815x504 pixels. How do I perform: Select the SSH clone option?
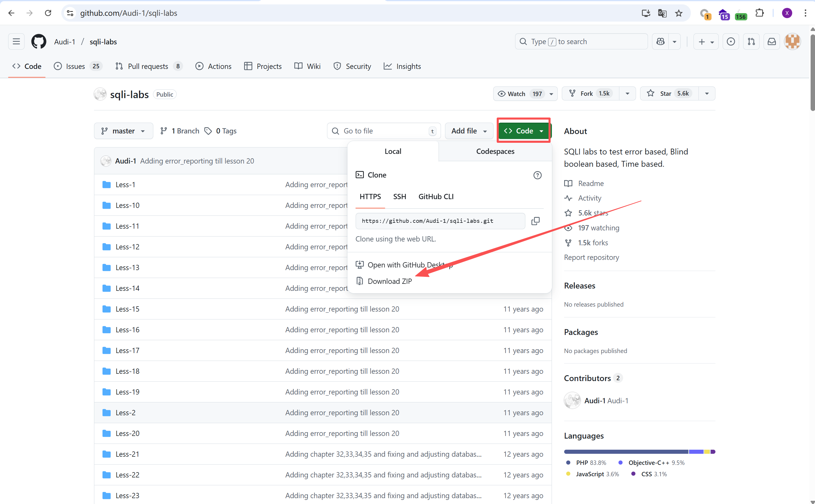pyautogui.click(x=399, y=197)
